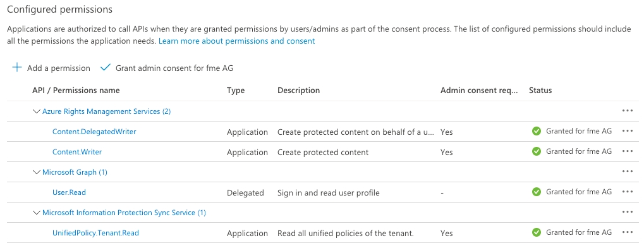
Task: Open ellipsis menu for Content.Writer row
Action: coord(627,151)
